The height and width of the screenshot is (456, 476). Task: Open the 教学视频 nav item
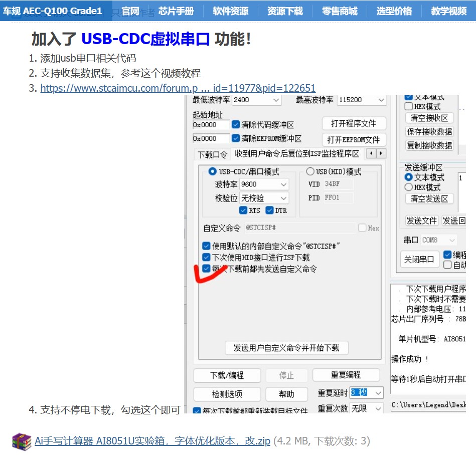click(x=449, y=11)
